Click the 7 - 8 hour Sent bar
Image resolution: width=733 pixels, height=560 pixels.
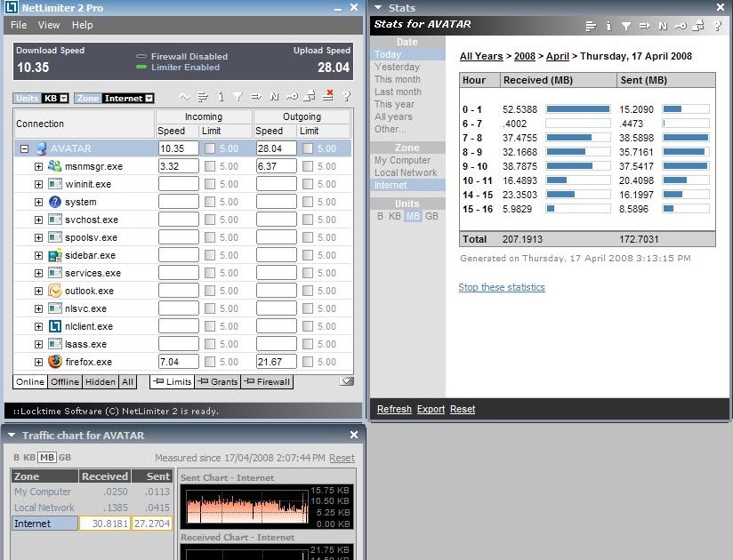(x=686, y=138)
